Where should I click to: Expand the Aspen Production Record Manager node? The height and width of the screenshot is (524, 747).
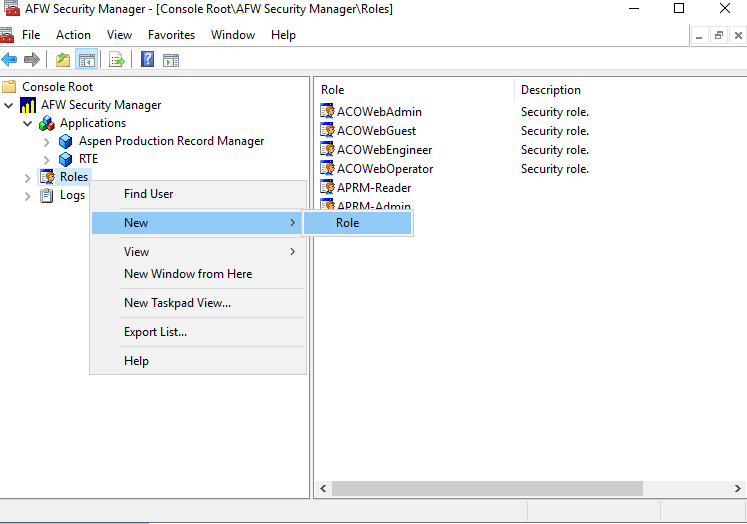tap(47, 142)
